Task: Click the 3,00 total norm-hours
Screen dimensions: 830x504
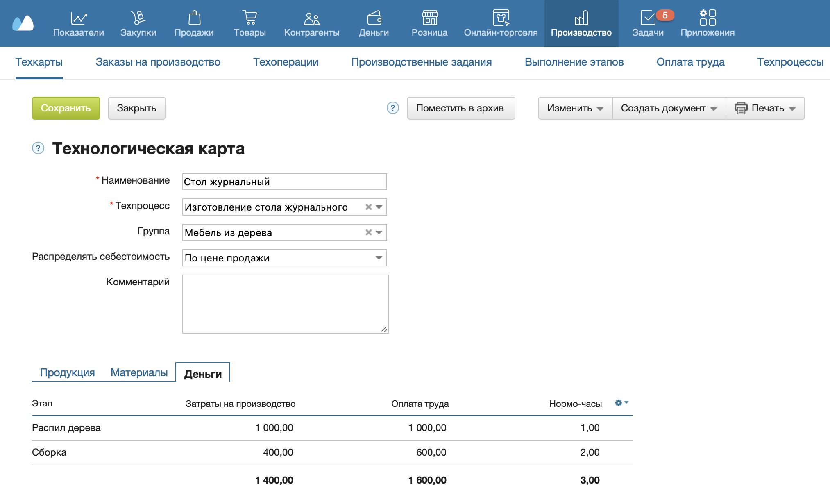Action: [x=590, y=480]
